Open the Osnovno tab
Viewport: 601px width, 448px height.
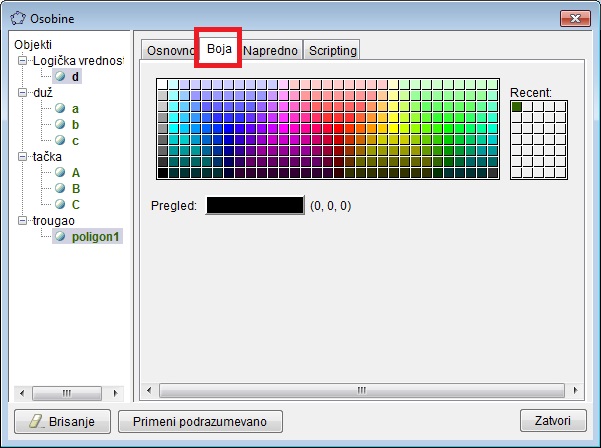click(x=170, y=50)
